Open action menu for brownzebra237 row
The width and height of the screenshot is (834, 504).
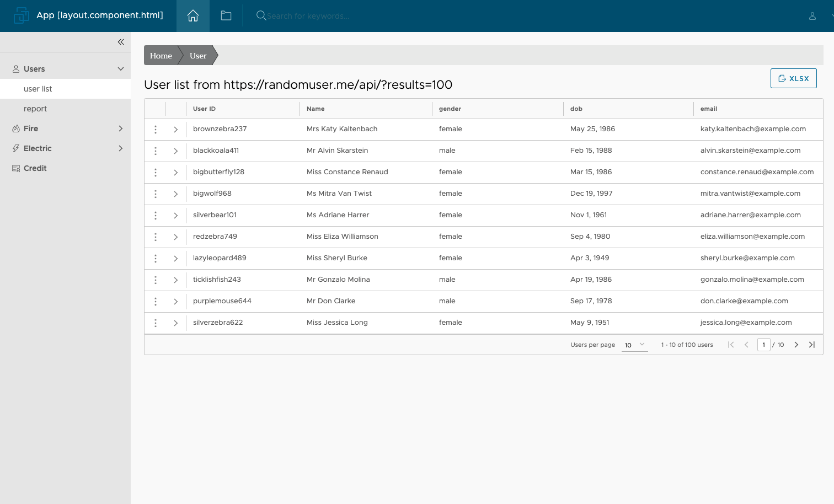[156, 130]
